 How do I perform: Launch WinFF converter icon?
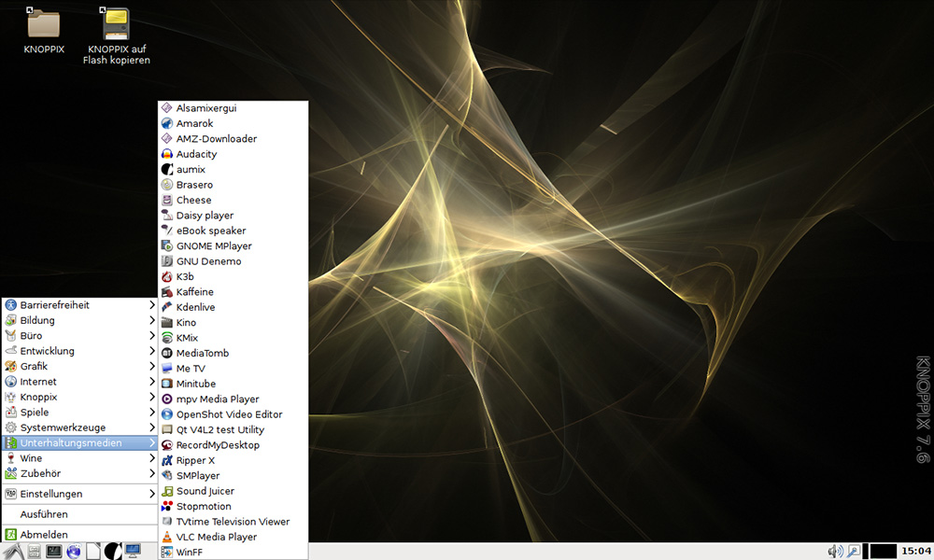coord(167,553)
